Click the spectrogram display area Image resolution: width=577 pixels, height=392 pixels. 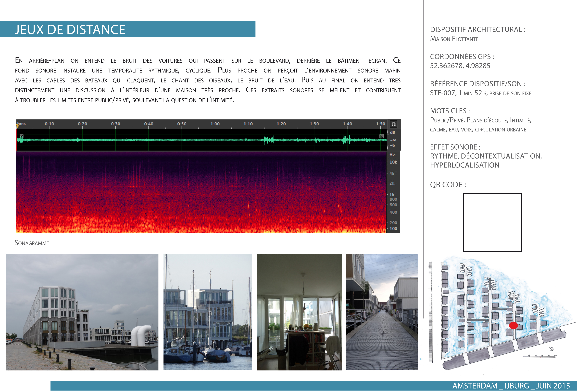(201, 192)
